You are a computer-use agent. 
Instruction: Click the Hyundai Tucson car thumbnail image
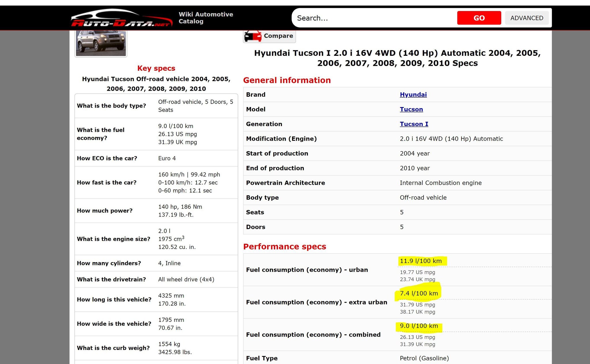click(101, 43)
